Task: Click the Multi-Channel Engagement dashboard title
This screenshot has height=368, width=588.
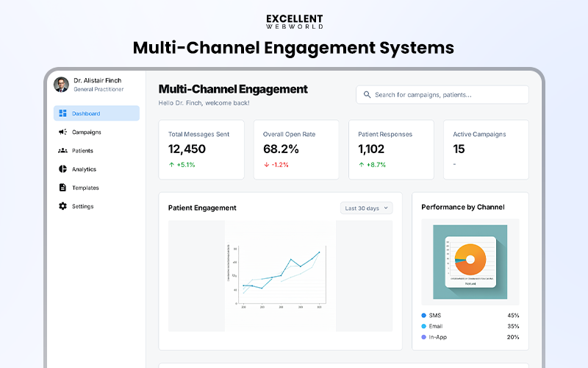Action: click(233, 89)
